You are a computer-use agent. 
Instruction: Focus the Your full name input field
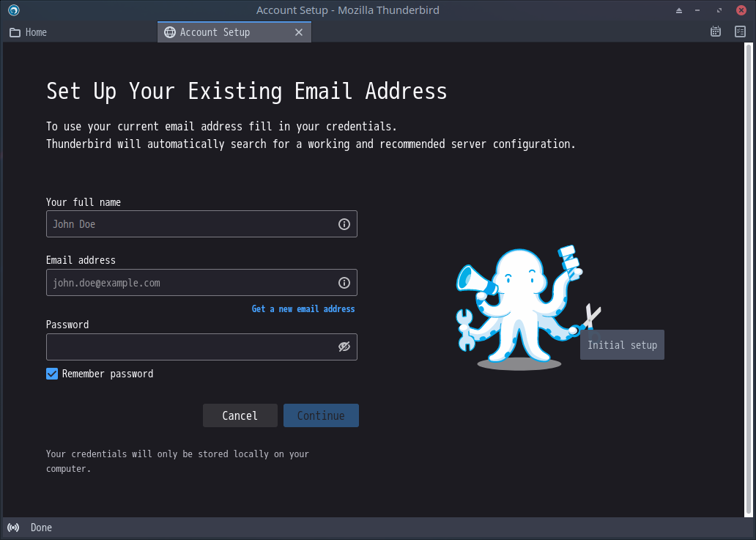(x=201, y=223)
